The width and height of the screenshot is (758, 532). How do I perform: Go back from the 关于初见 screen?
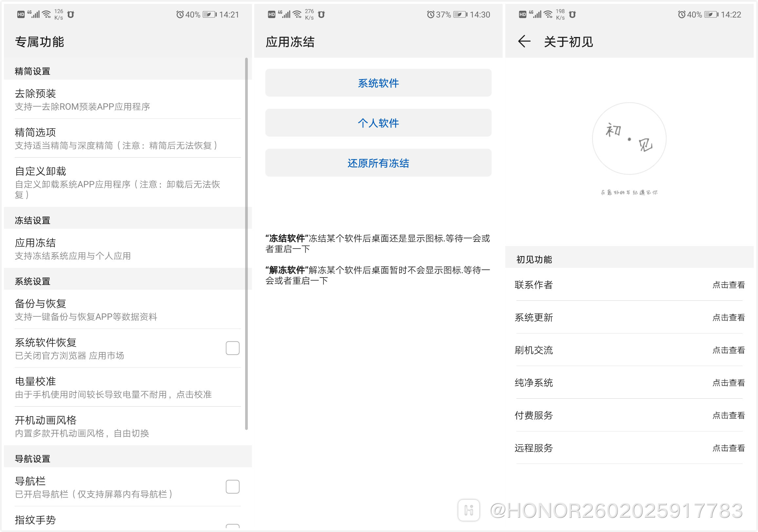click(524, 42)
